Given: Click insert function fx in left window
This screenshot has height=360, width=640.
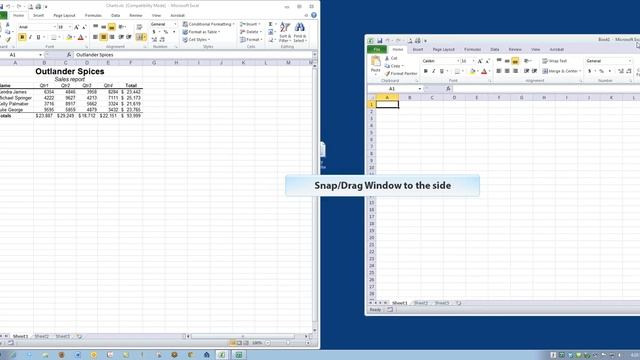Looking at the screenshot, I should click(69, 55).
